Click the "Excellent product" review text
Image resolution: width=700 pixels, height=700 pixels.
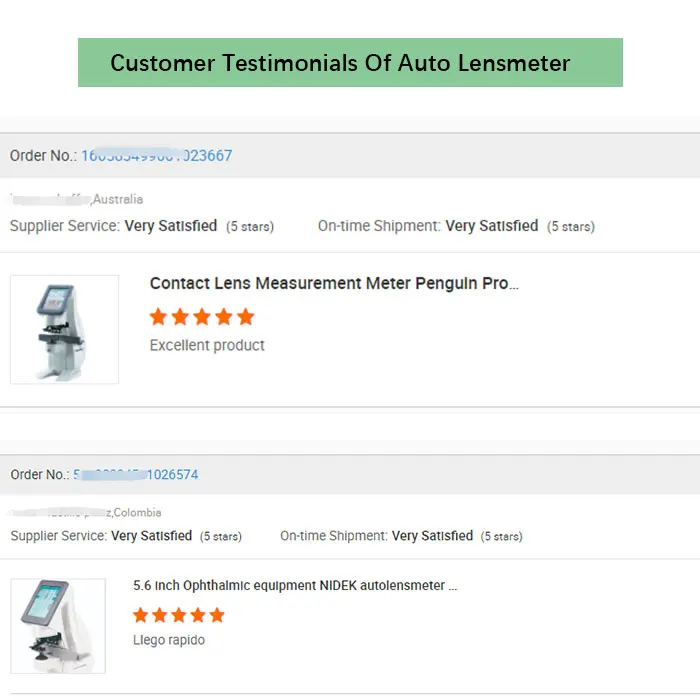tap(207, 346)
